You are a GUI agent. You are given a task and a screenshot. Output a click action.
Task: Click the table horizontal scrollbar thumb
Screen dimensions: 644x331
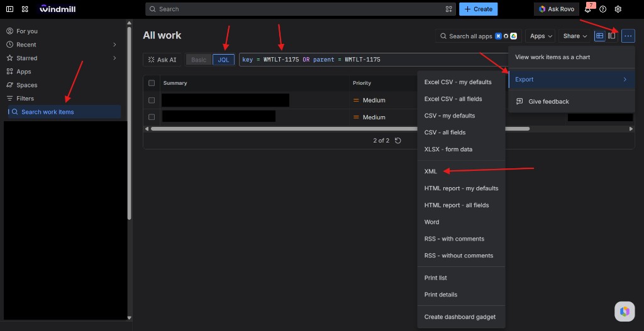(340, 129)
